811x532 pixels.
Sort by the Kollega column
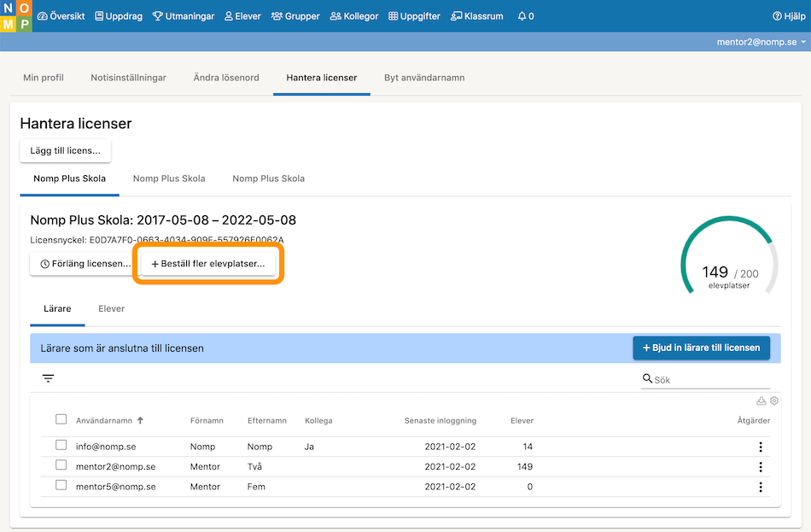[318, 421]
